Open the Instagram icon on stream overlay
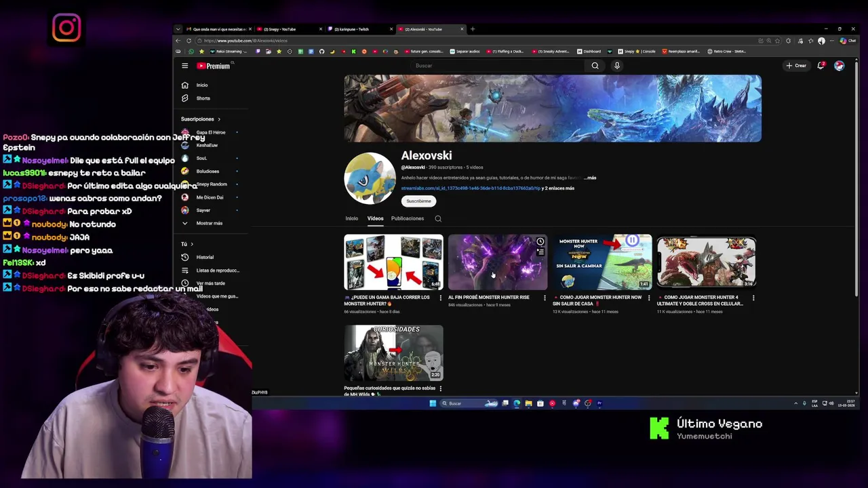Image resolution: width=868 pixels, height=488 pixels. 66,28
